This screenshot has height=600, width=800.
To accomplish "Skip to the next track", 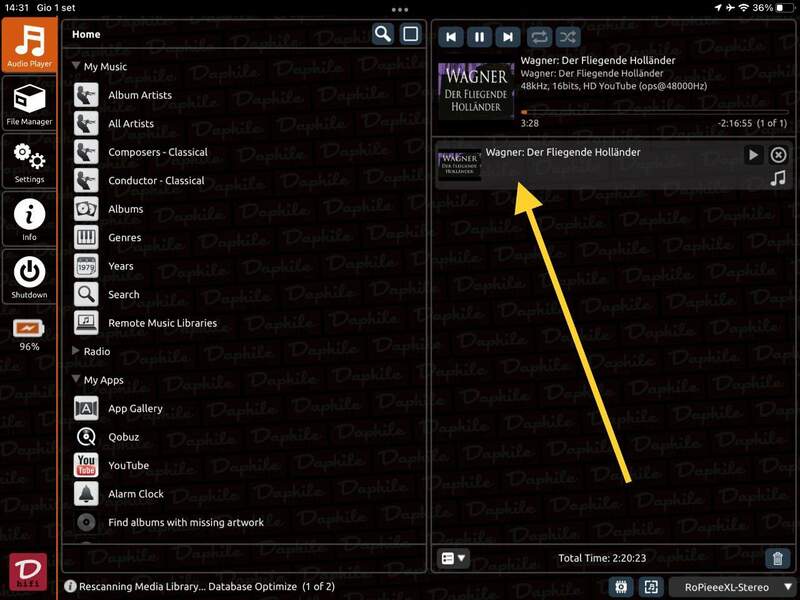I will [x=508, y=37].
